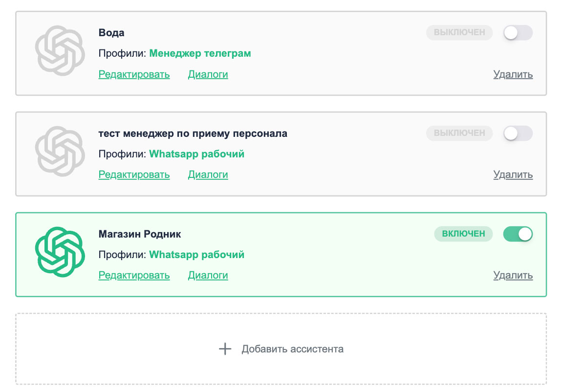Click the gray OpenAI icon for Вода
The height and width of the screenshot is (392, 562).
(x=57, y=51)
